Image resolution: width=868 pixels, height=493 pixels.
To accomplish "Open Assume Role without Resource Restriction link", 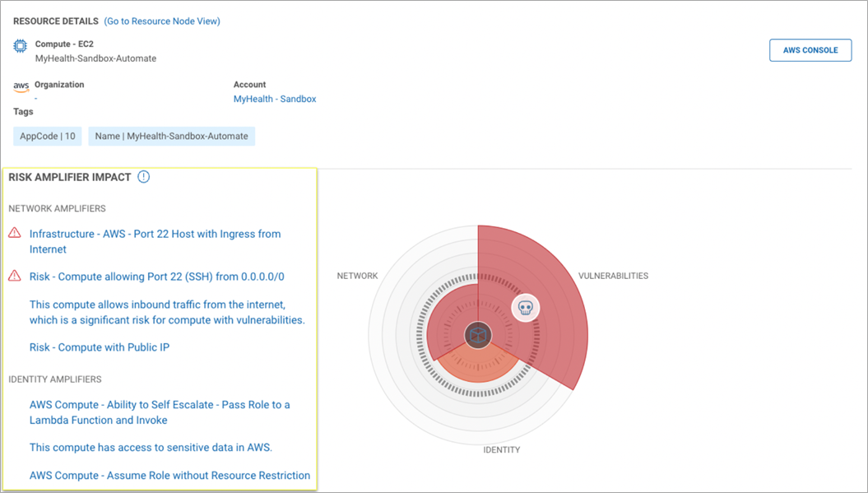I will pos(169,475).
